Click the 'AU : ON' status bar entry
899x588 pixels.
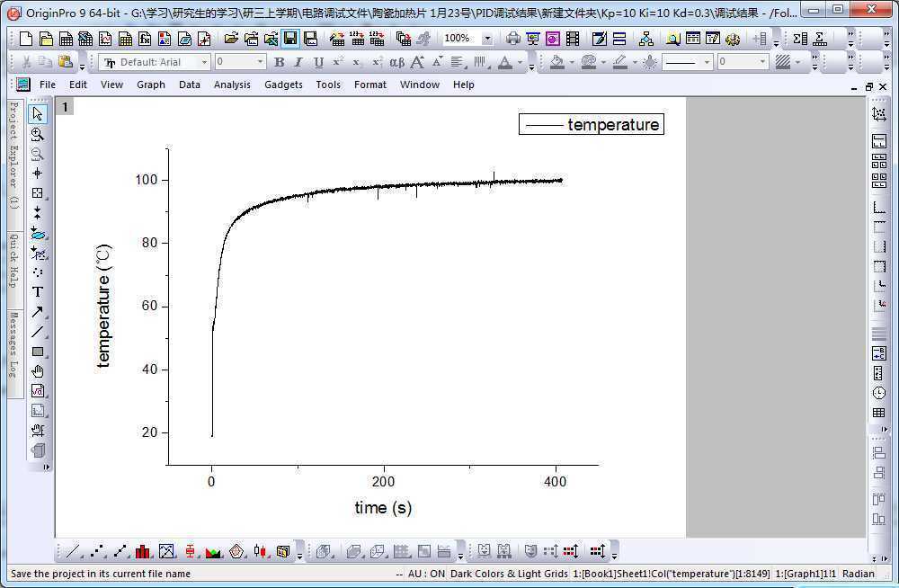(x=426, y=574)
